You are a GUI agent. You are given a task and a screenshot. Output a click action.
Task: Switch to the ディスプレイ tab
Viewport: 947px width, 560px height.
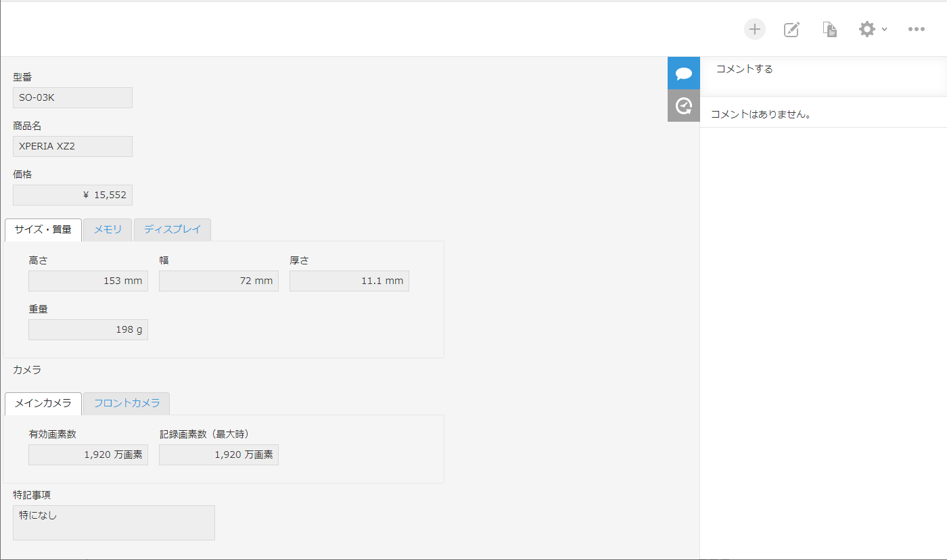click(x=172, y=229)
